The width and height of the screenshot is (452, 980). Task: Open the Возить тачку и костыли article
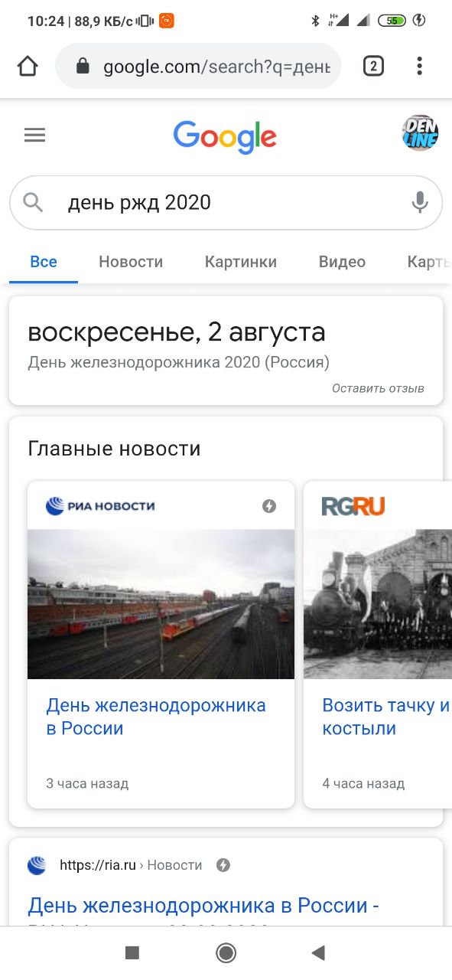(386, 717)
